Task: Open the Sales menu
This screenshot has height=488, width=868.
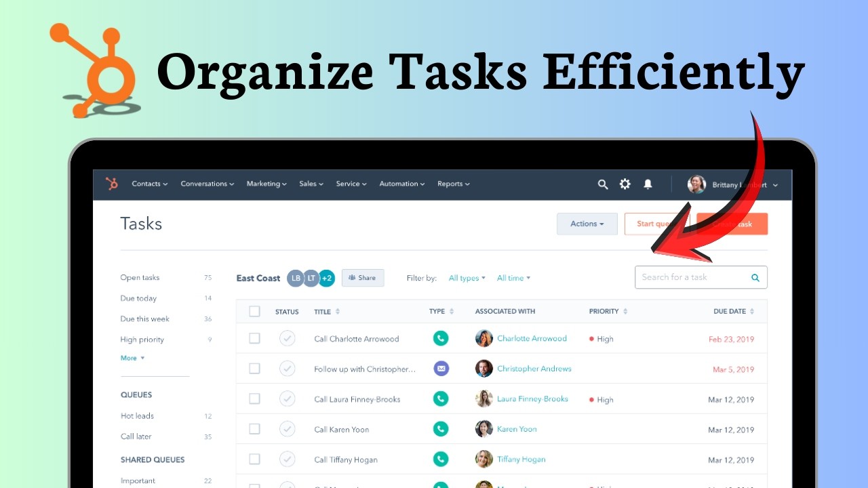Action: pos(311,184)
